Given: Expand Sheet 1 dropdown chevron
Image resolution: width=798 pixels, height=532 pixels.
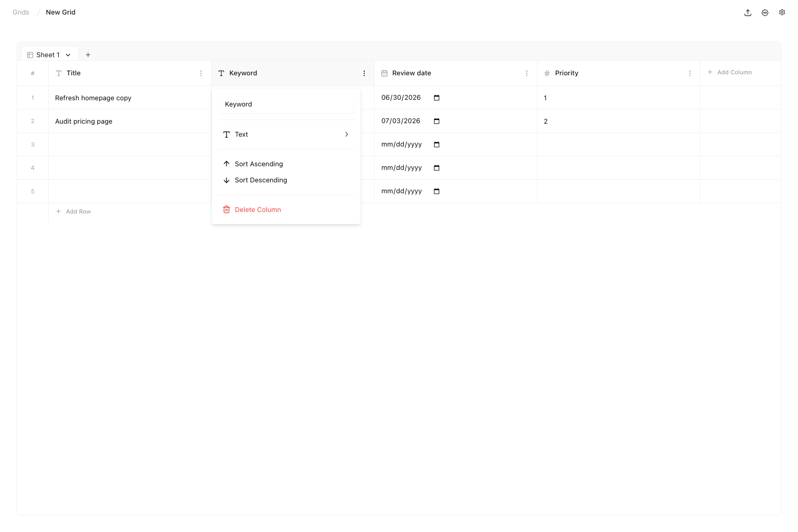Looking at the screenshot, I should 68,55.
